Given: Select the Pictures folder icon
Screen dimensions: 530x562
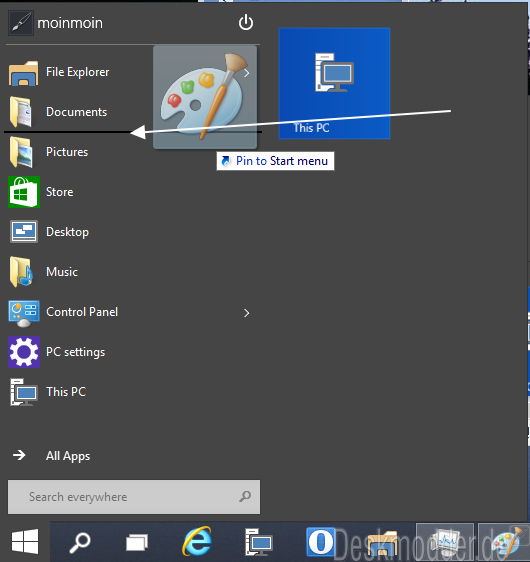Looking at the screenshot, I should [21, 152].
